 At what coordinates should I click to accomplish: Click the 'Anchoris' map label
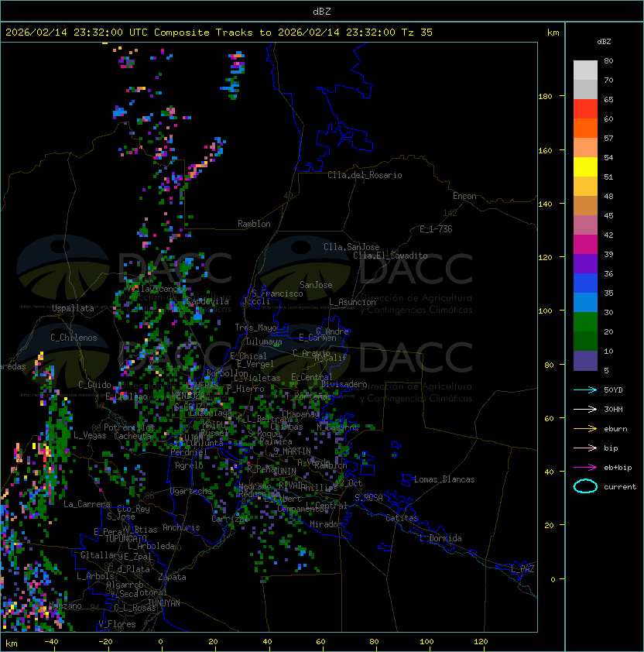coord(181,527)
